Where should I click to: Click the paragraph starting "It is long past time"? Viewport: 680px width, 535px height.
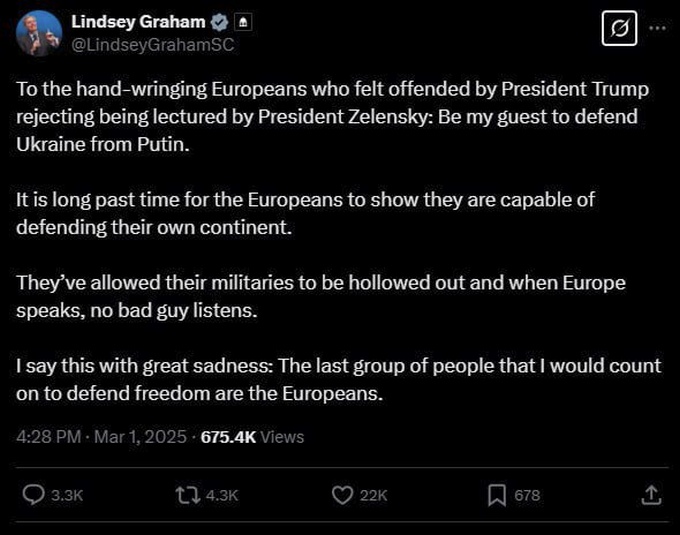click(x=305, y=212)
